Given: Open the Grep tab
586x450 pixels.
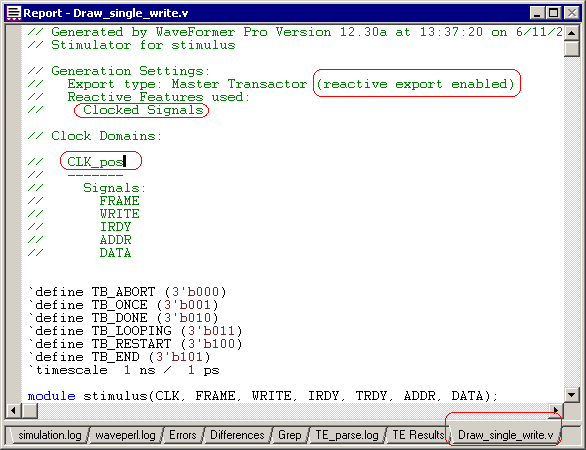Looking at the screenshot, I should coord(290,435).
